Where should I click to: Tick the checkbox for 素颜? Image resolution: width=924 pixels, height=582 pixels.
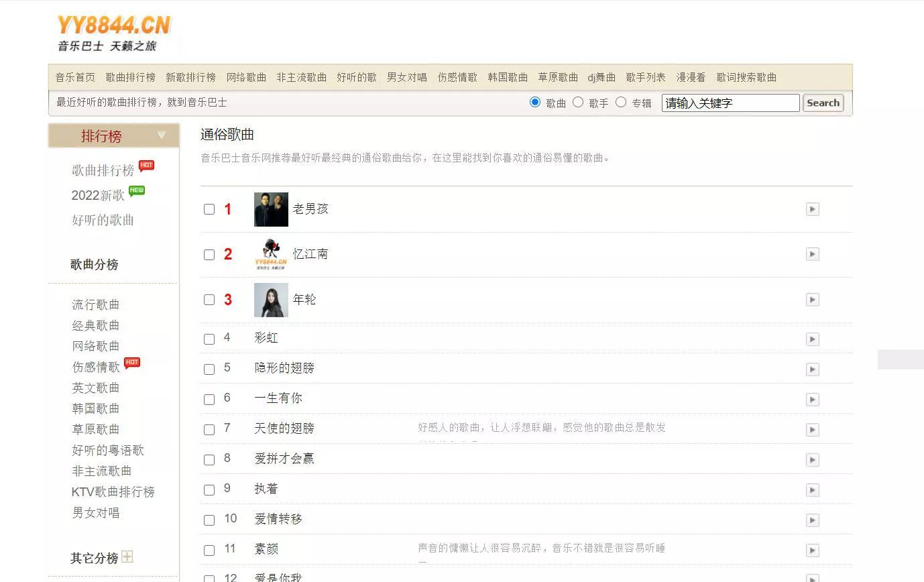tap(209, 550)
